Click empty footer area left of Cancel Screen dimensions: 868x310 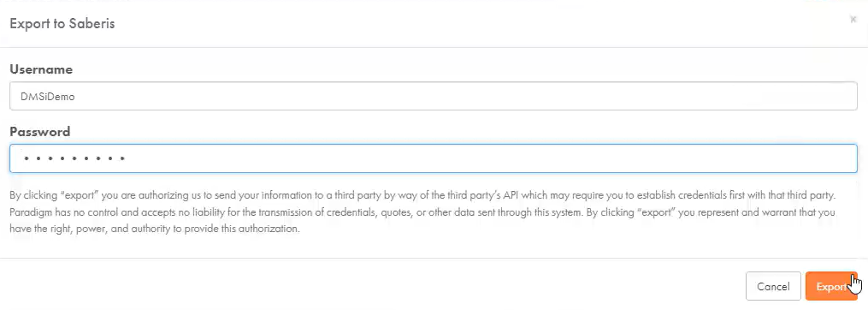(371, 286)
